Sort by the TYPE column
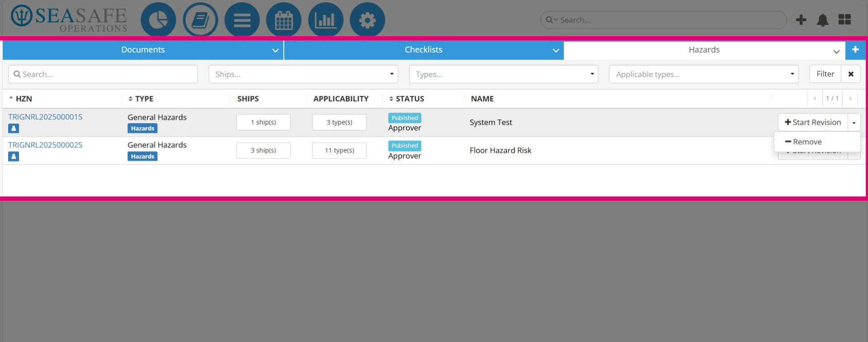The width and height of the screenshot is (868, 342). (141, 99)
